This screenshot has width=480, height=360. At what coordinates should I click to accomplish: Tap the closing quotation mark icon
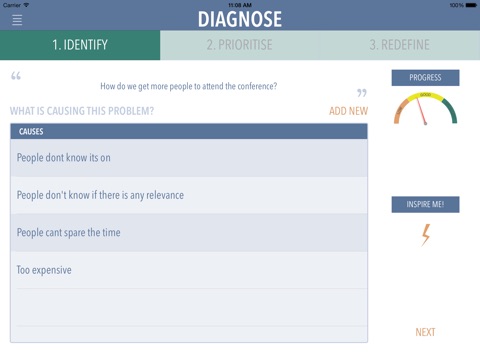pyautogui.click(x=362, y=93)
